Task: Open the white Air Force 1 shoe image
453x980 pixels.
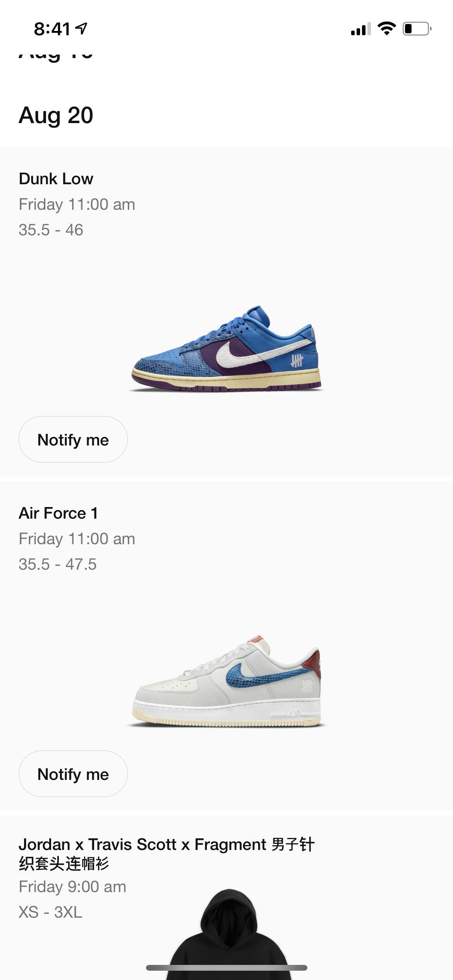Action: (x=226, y=681)
